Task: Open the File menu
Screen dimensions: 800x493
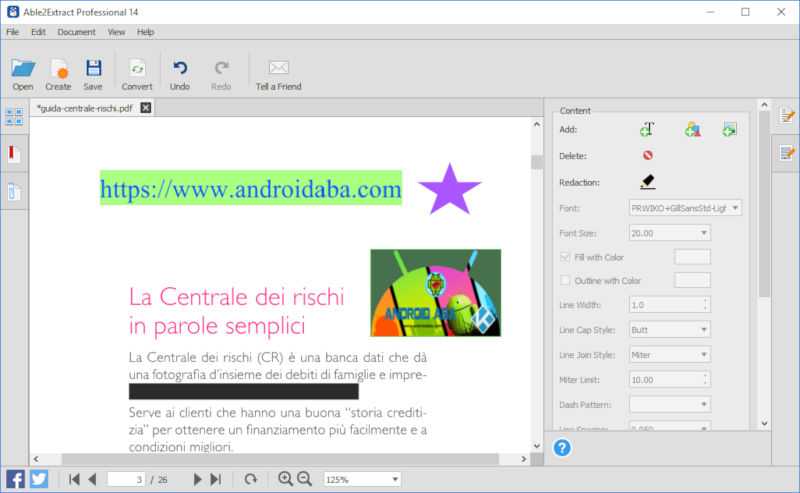Action: 13,32
